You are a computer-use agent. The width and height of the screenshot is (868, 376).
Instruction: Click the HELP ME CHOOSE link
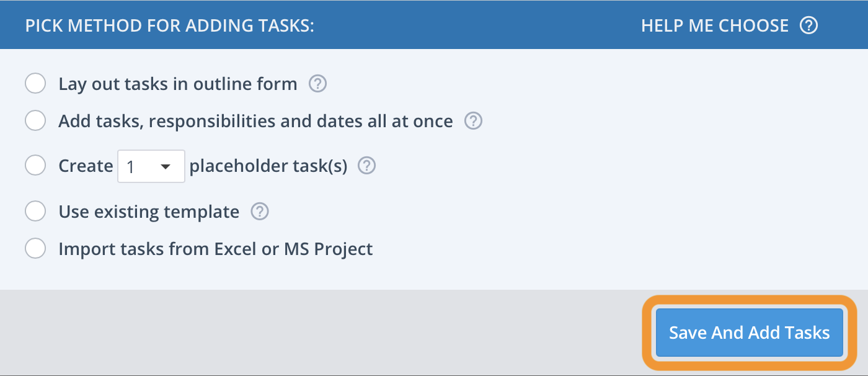click(x=713, y=25)
